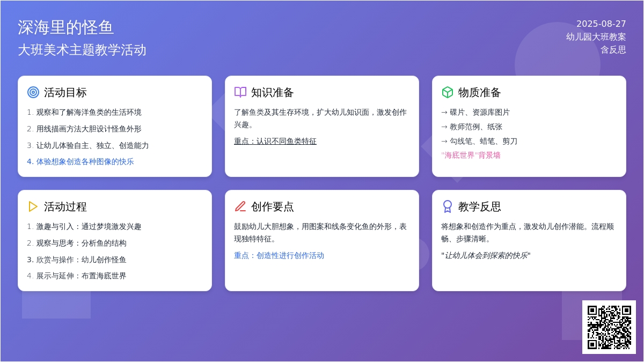Click the blue text 重点：创造性进行创作活动
This screenshot has height=362, width=644.
point(279,255)
